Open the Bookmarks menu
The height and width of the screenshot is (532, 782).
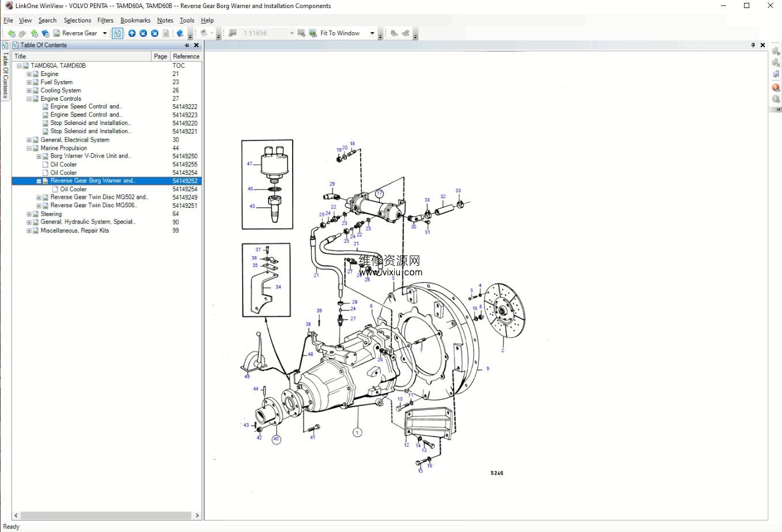(135, 20)
